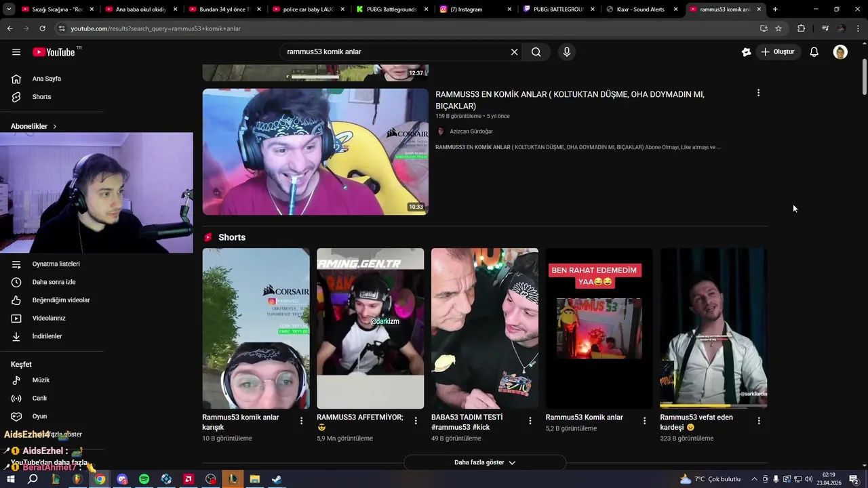868x488 pixels.
Task: Reload the page
Action: (x=42, y=28)
